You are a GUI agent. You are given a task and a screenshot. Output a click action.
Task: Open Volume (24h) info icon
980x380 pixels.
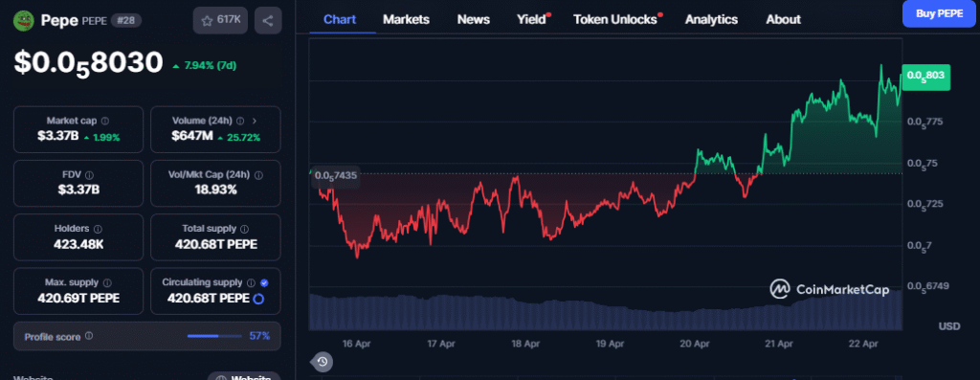point(240,121)
